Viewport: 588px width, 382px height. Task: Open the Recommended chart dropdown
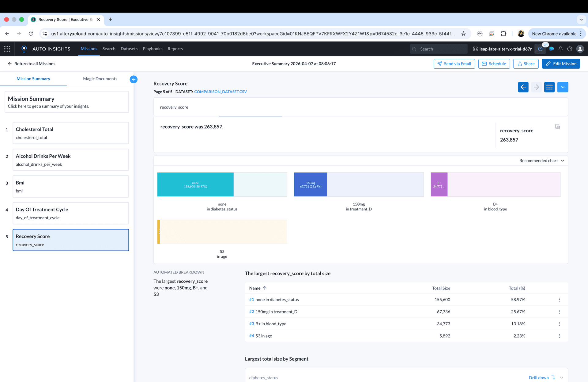541,161
